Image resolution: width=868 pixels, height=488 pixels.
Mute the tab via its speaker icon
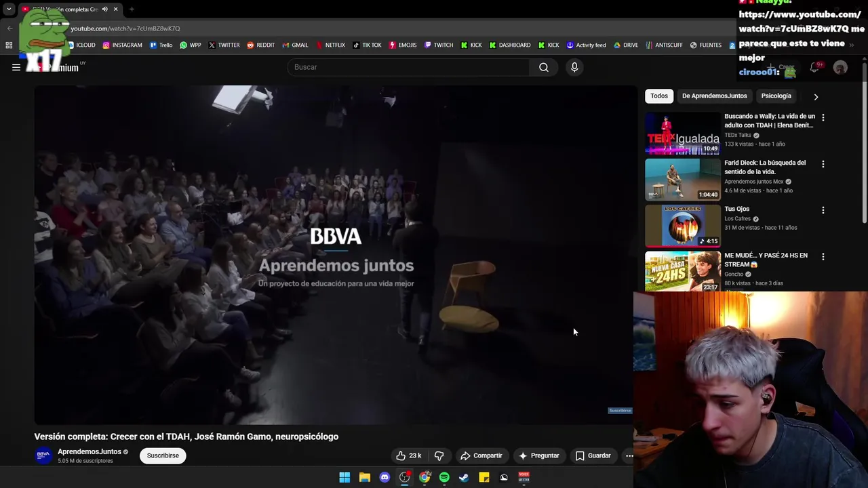coord(104,9)
